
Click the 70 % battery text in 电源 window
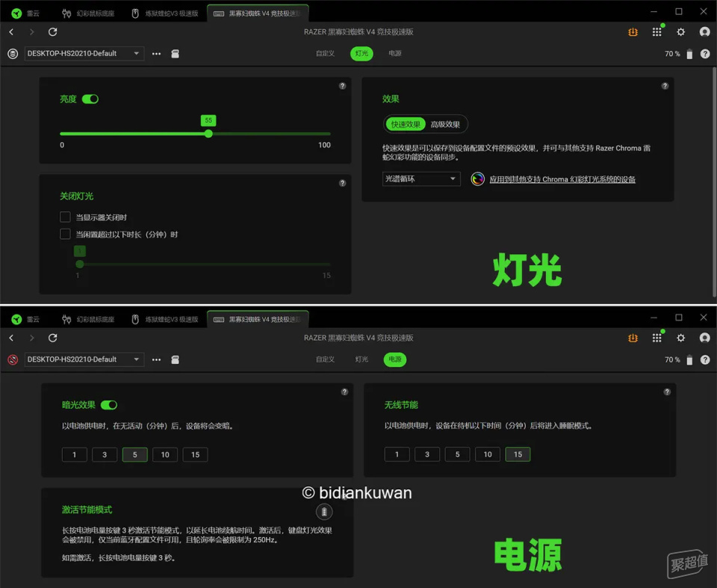click(x=672, y=359)
